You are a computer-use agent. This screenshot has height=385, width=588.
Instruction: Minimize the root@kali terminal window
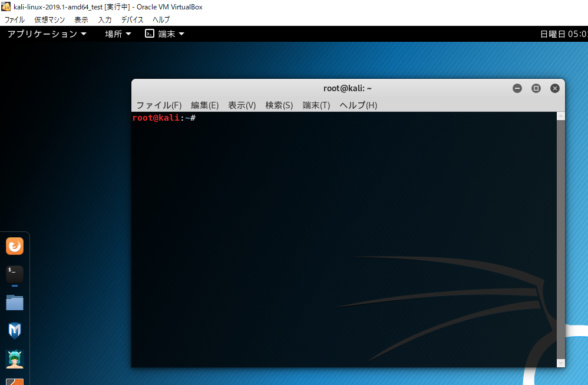pyautogui.click(x=517, y=88)
